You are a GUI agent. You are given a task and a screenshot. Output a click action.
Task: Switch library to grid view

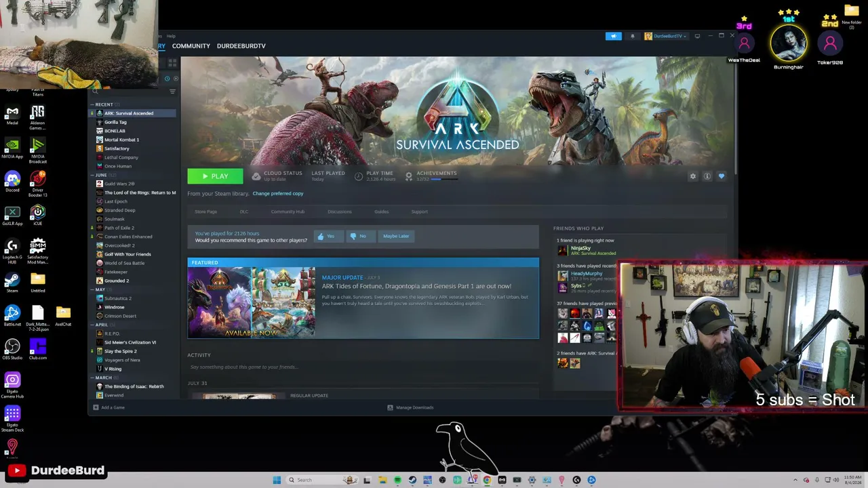pos(172,62)
